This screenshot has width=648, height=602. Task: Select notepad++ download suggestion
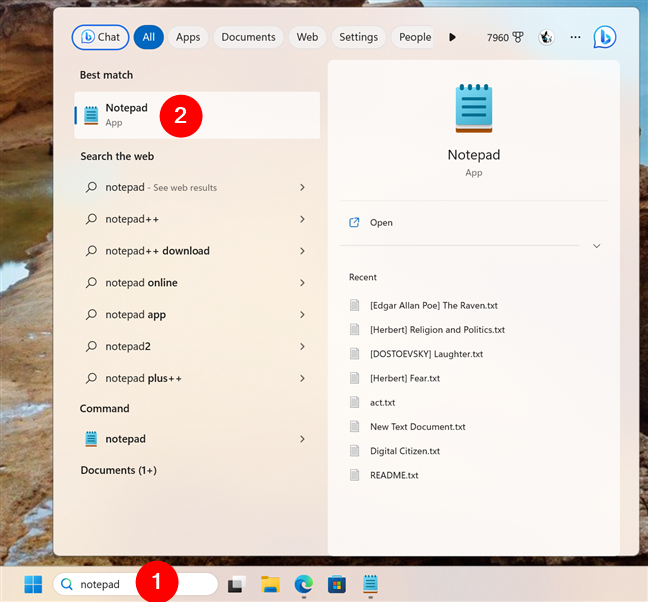point(197,251)
